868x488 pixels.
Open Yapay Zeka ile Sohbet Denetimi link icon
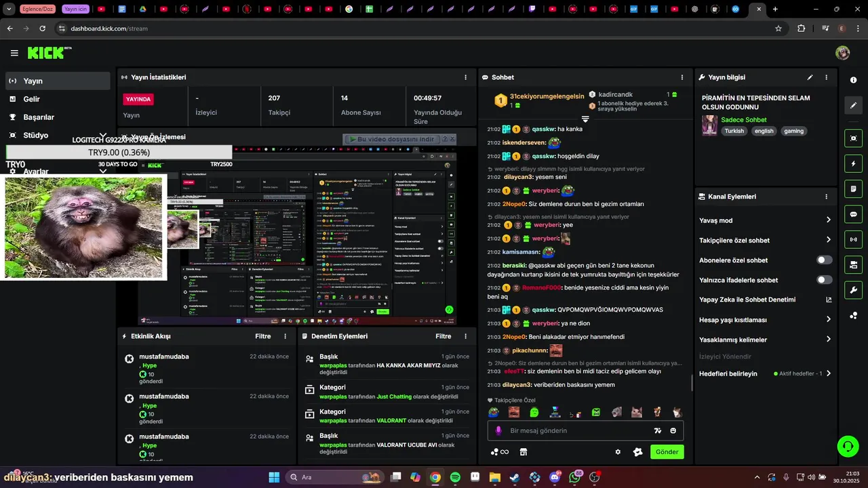pyautogui.click(x=829, y=300)
